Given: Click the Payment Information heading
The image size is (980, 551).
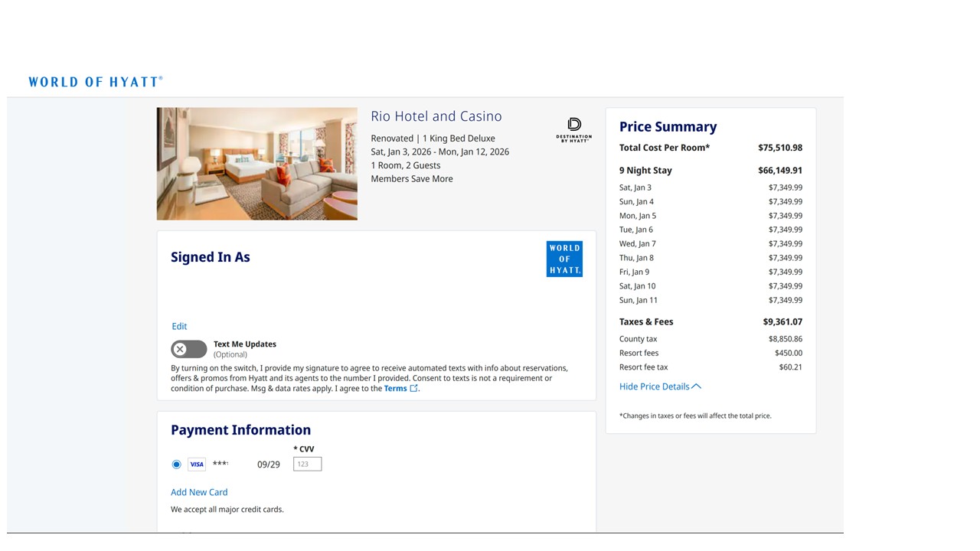Looking at the screenshot, I should [240, 430].
